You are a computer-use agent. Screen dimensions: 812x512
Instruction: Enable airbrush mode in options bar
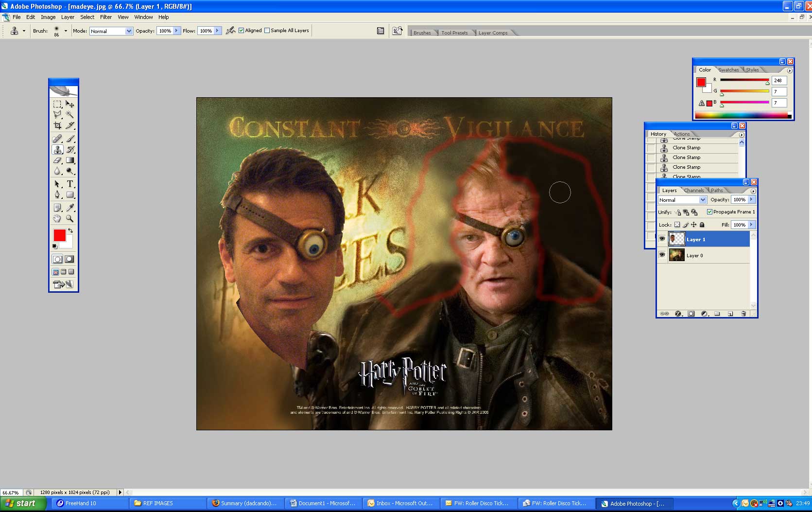pos(230,31)
